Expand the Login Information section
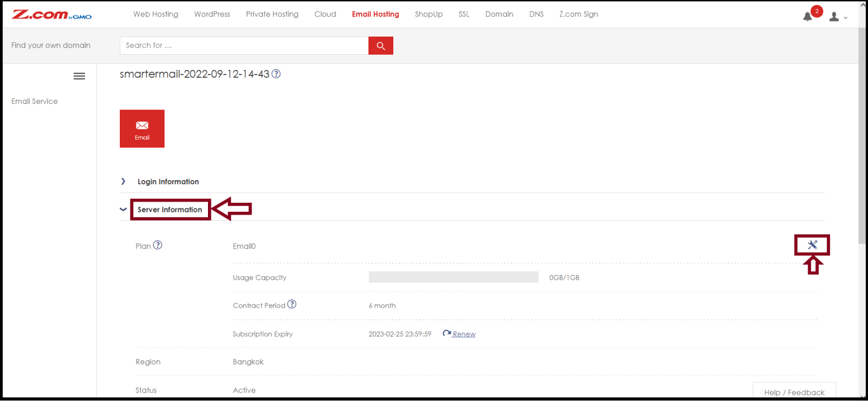Viewport: 868px width, 401px height. coord(168,182)
